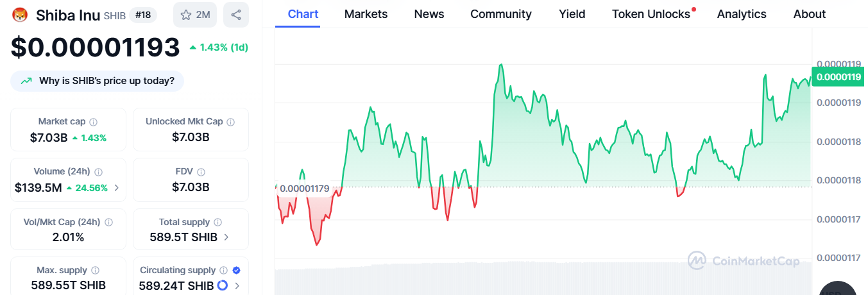Screen dimensions: 868x295
Task: Click Max. supply info icon
Action: (x=95, y=271)
